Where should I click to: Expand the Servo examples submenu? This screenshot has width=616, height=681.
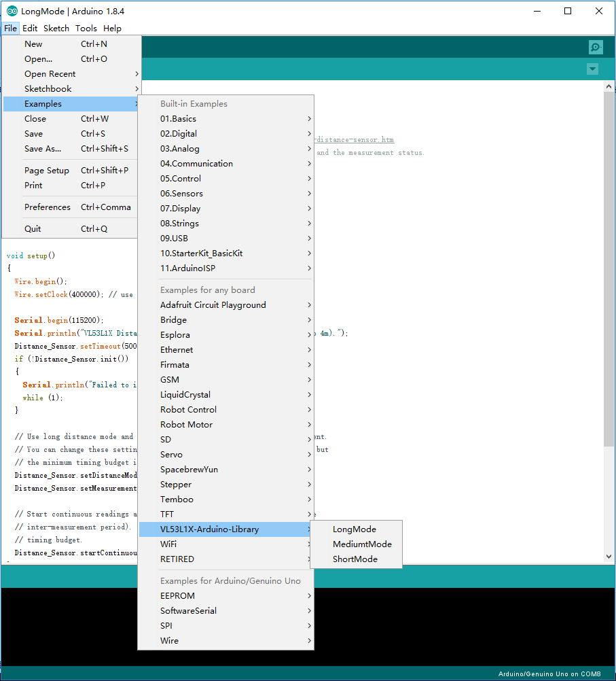coord(225,454)
